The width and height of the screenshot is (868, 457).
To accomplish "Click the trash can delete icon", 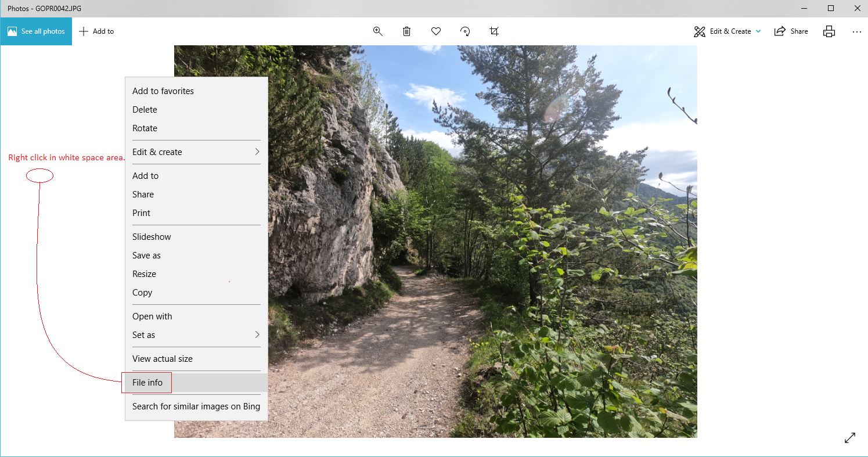I will tap(407, 31).
